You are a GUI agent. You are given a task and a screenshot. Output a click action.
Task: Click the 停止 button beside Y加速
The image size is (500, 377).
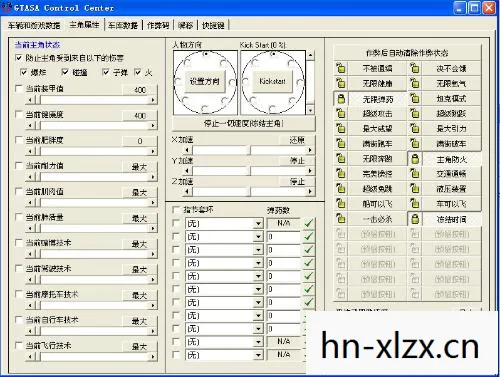297,161
